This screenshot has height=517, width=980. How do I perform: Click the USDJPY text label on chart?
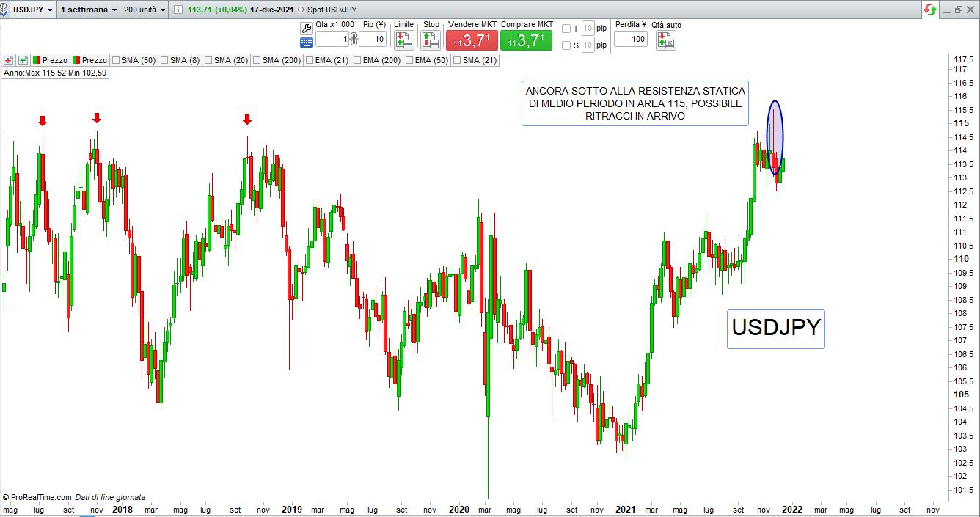(x=775, y=328)
